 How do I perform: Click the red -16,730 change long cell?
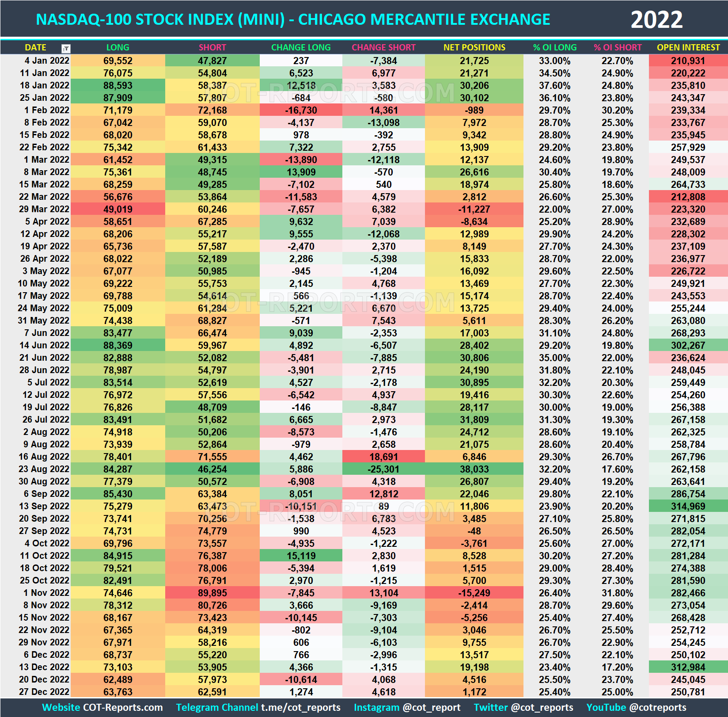(301, 110)
